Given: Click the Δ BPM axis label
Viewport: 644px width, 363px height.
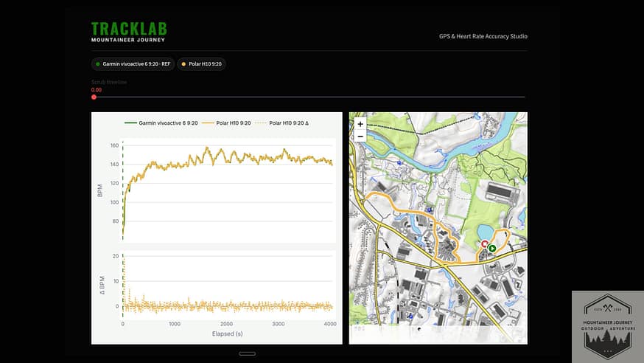Looking at the screenshot, I should (x=102, y=286).
